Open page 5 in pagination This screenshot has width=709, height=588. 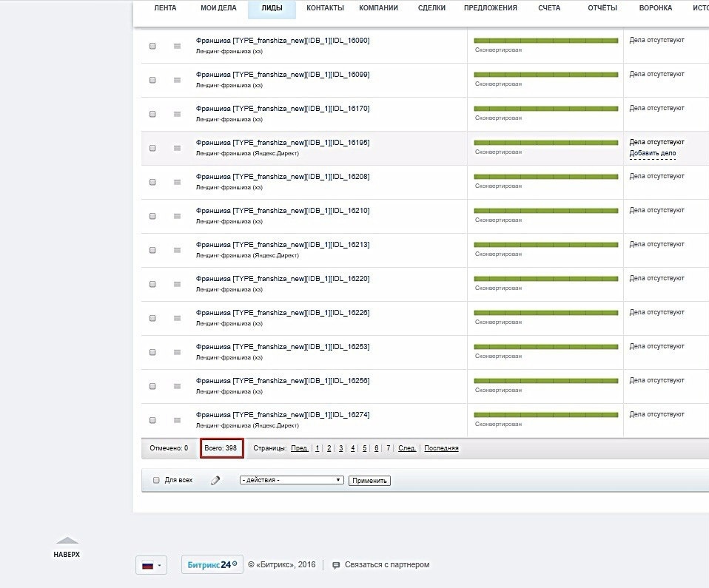[x=364, y=448]
